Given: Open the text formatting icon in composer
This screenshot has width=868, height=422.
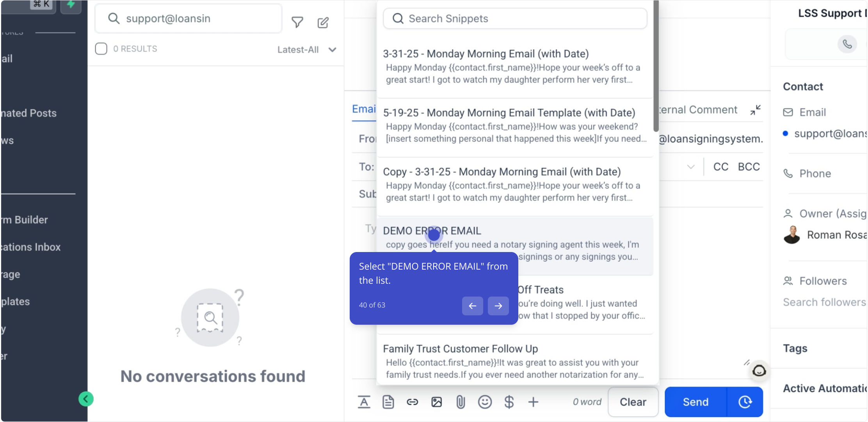Looking at the screenshot, I should point(364,402).
